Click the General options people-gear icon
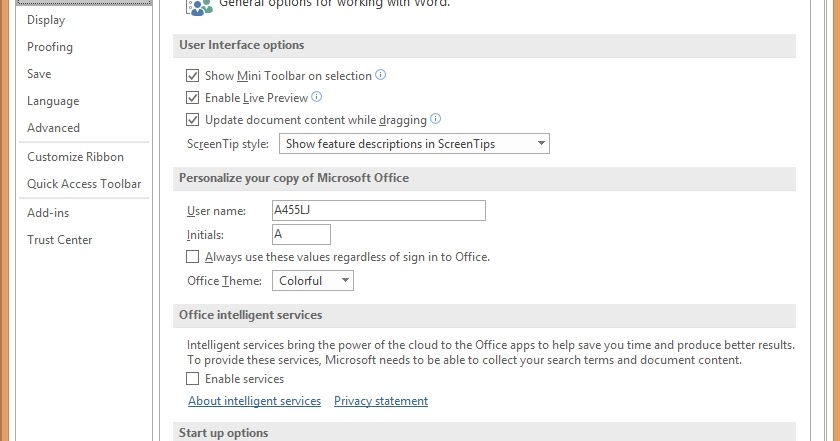Viewport: 840px width, 441px height. (200, 6)
